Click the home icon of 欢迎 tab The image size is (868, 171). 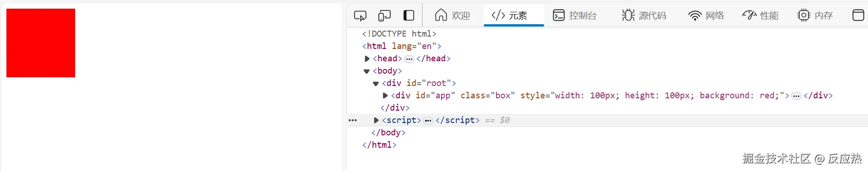tap(441, 16)
